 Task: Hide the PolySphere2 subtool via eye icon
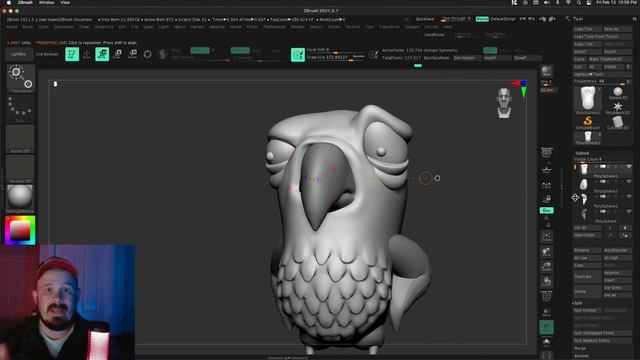pos(629,181)
